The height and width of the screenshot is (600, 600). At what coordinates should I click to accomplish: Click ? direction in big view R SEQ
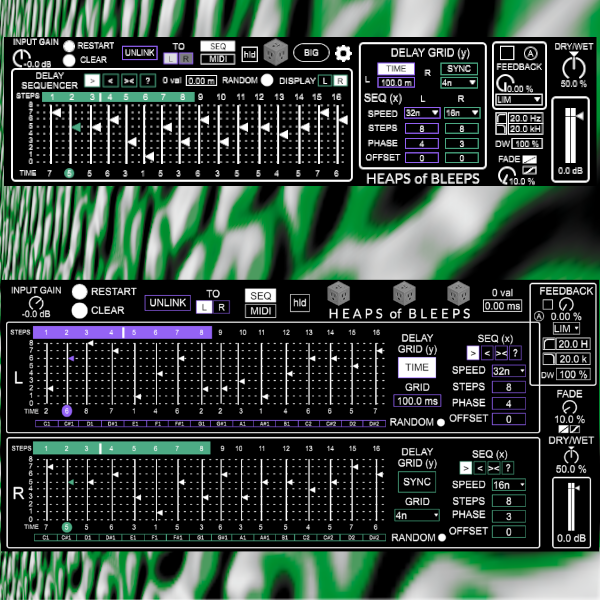tap(508, 468)
